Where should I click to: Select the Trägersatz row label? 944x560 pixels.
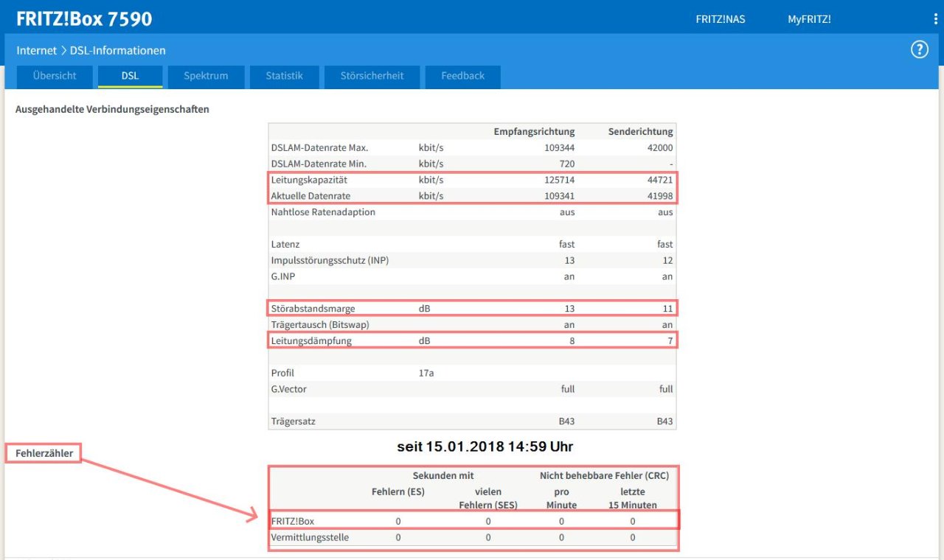[x=293, y=421]
